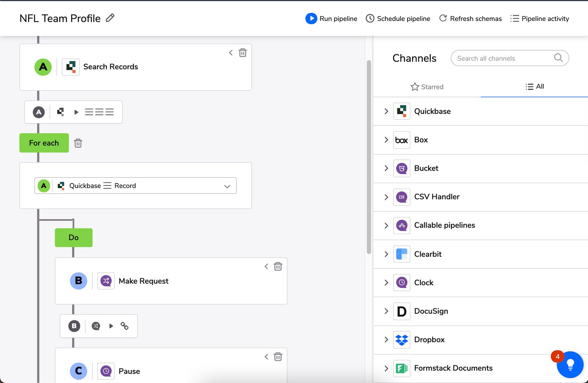Click the CSV Handler channel icon
The height and width of the screenshot is (383, 588).
pyautogui.click(x=401, y=197)
